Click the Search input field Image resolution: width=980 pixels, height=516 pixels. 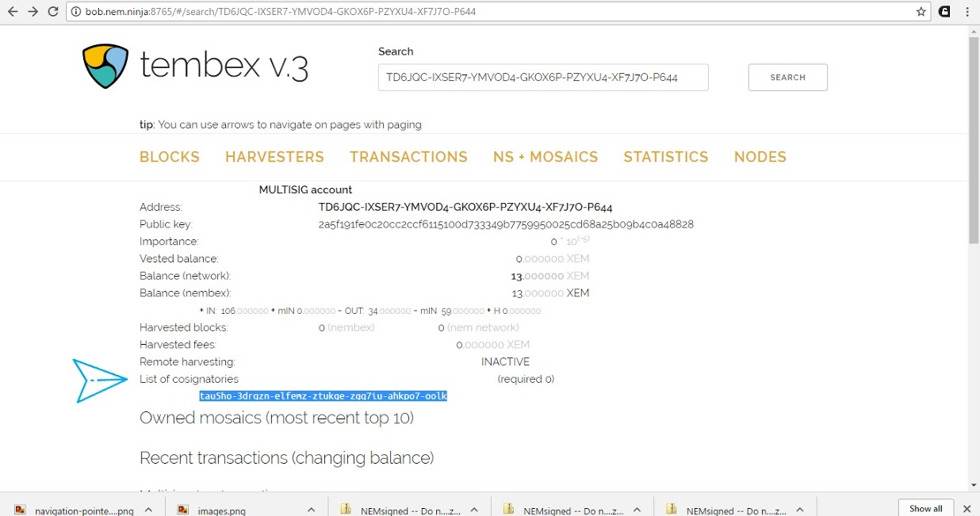click(x=543, y=78)
